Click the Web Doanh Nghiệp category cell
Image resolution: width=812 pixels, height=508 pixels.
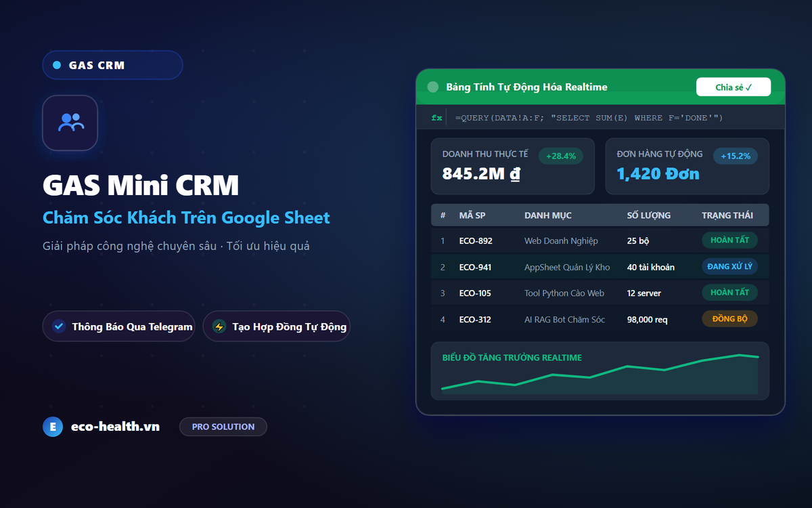pyautogui.click(x=562, y=240)
